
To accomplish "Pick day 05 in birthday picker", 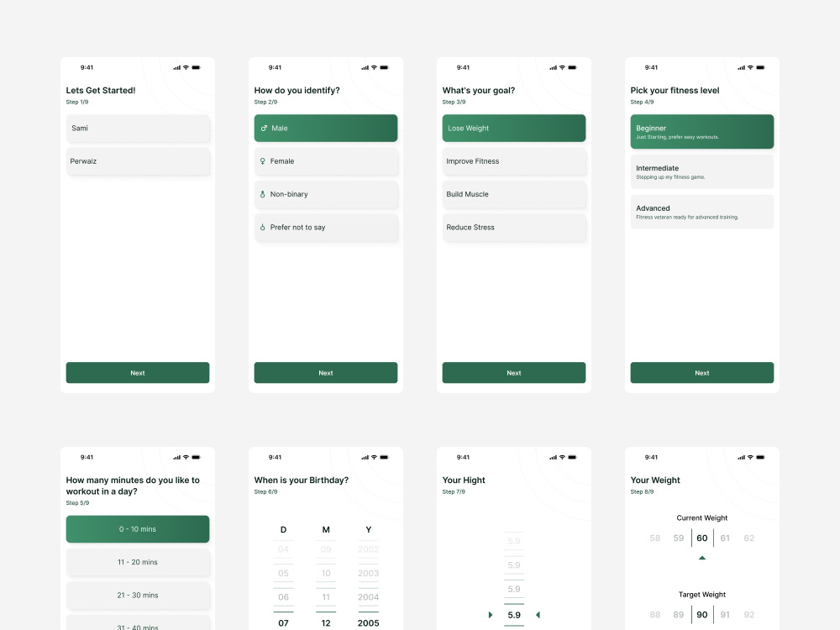I will click(x=283, y=573).
